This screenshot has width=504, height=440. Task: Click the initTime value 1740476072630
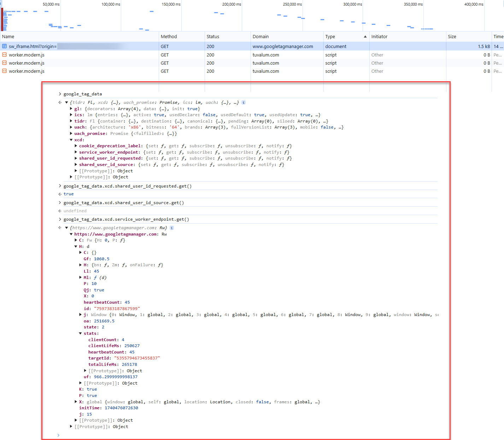121,408
